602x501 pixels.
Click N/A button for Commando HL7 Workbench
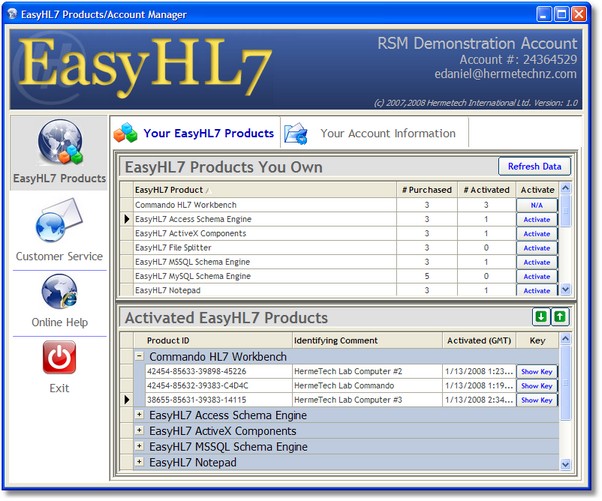(x=537, y=205)
